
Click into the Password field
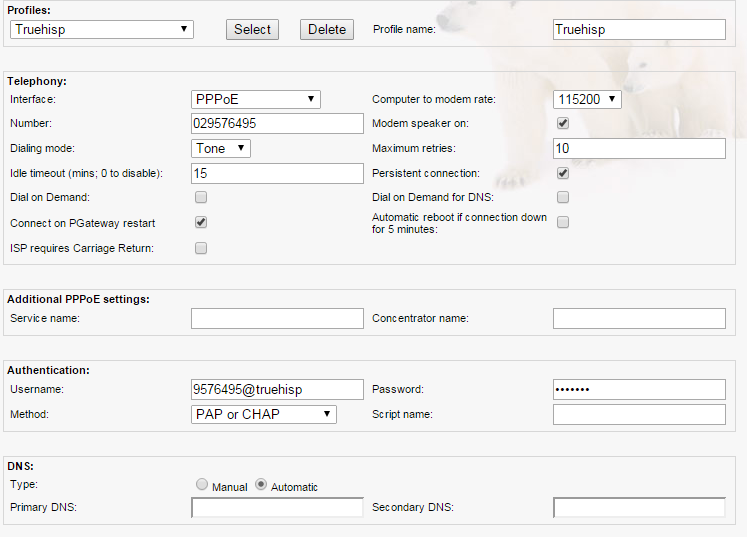[639, 389]
